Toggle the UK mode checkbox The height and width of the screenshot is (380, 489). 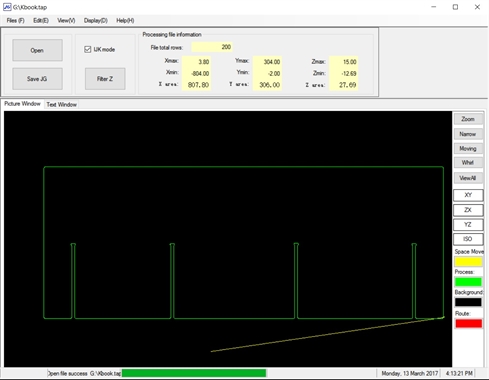88,49
